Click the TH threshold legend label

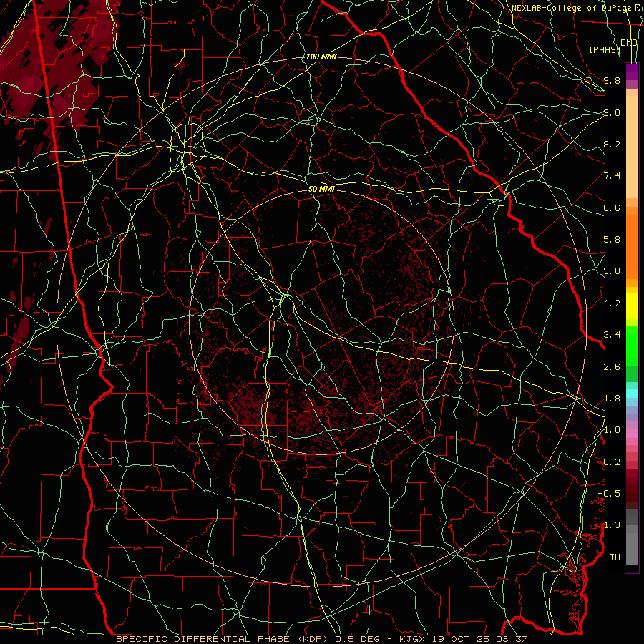coord(615,557)
